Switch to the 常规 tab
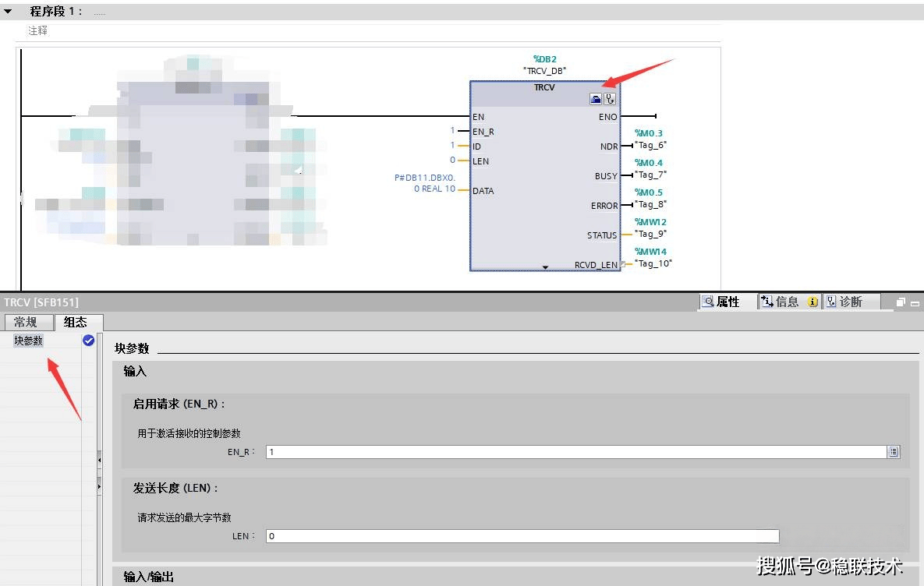Screen dimensions: 924x586 coord(26,322)
